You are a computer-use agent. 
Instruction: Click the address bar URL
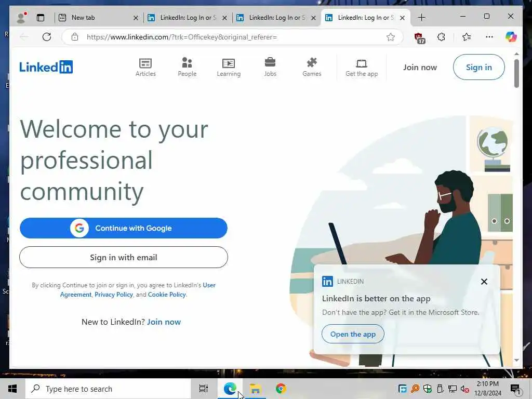pos(182,37)
